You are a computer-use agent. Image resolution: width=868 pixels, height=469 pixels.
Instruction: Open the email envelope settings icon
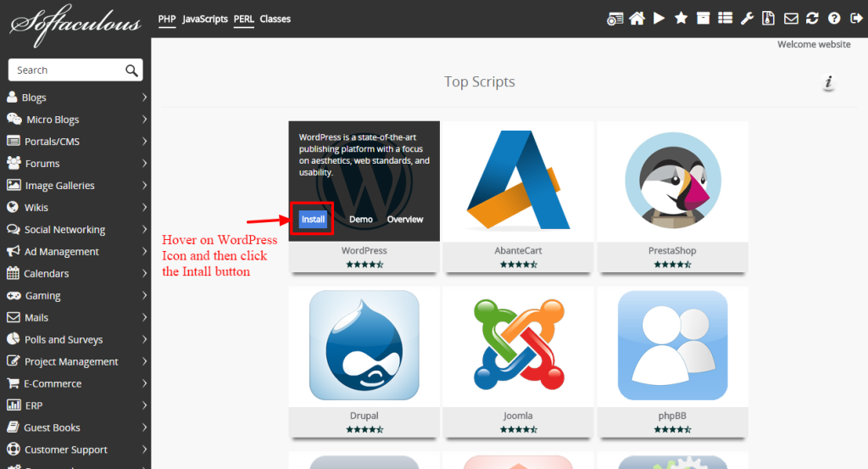[791, 19]
